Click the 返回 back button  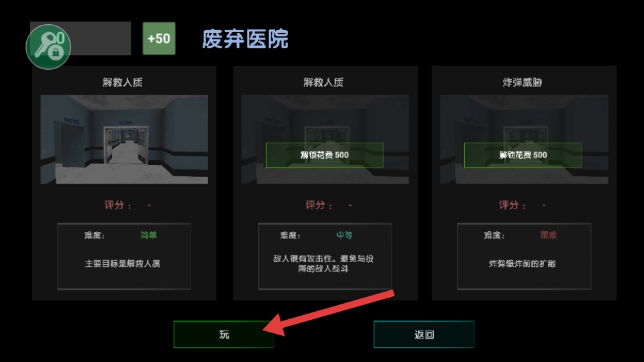pos(424,335)
